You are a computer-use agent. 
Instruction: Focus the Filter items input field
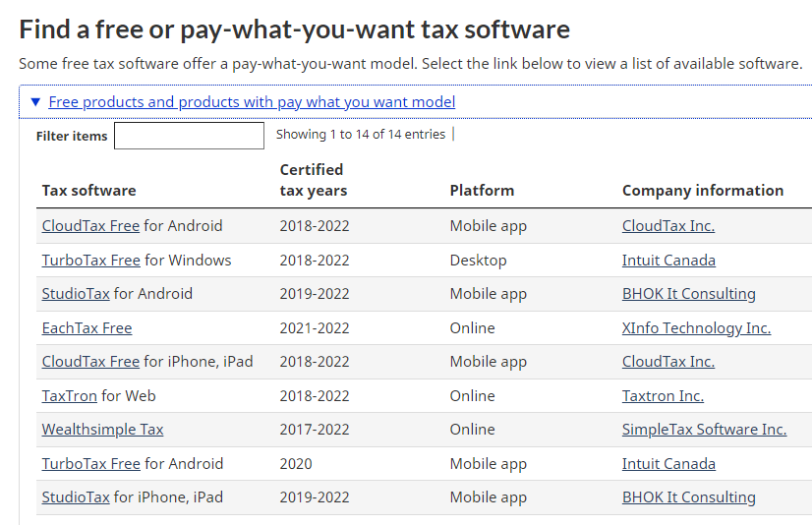tap(189, 136)
